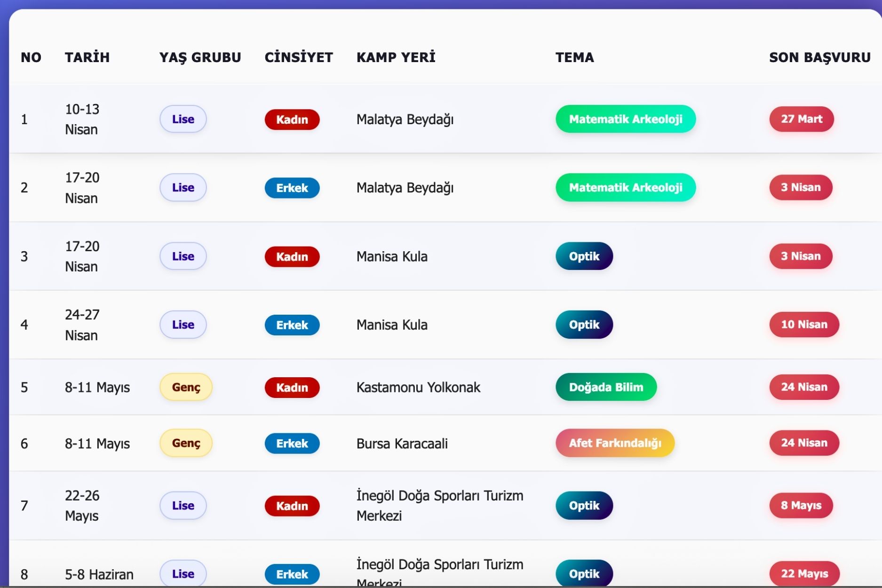Select the 22 Mayıs deadline badge

click(804, 573)
